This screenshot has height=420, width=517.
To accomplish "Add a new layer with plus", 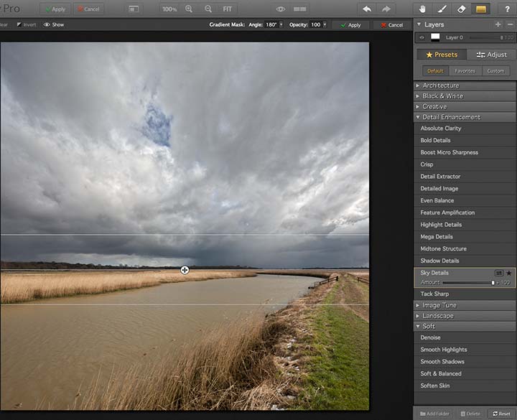I will [498, 24].
